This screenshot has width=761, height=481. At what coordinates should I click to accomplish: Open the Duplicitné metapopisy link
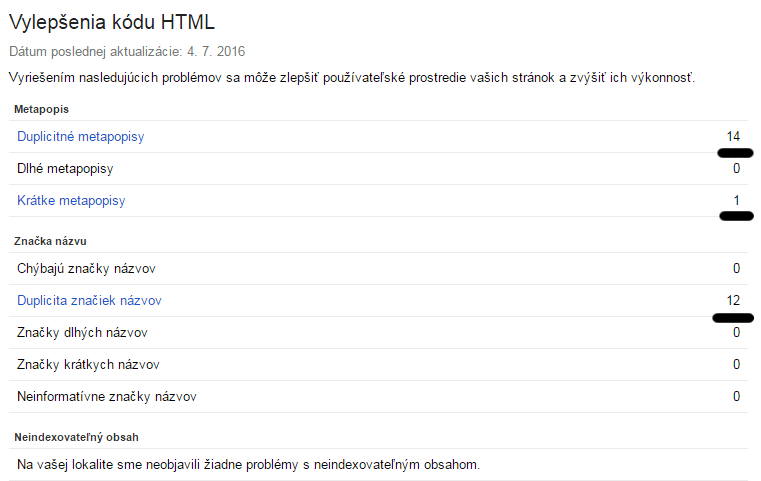tap(81, 137)
